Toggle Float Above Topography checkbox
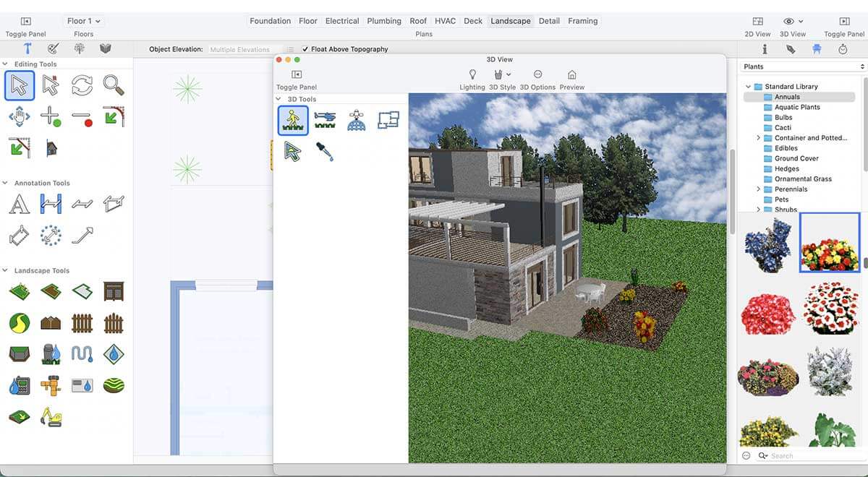This screenshot has height=477, width=868. pos(305,49)
